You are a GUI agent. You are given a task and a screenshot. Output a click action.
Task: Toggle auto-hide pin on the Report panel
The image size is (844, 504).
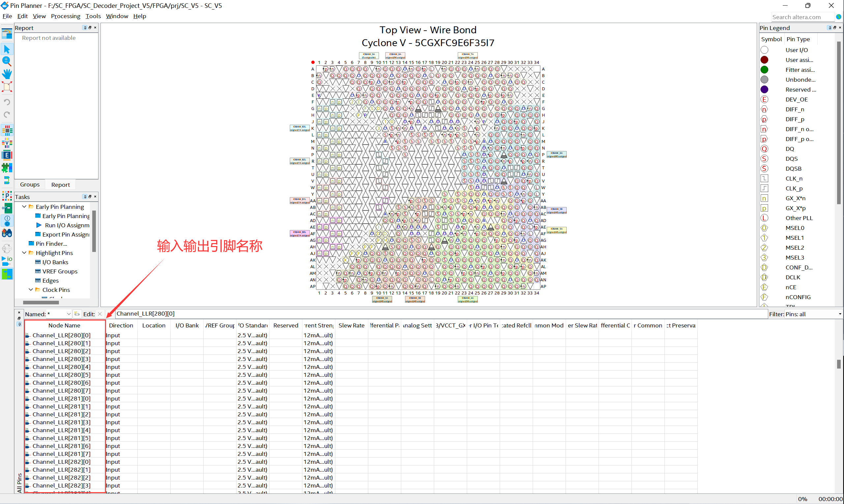[85, 28]
